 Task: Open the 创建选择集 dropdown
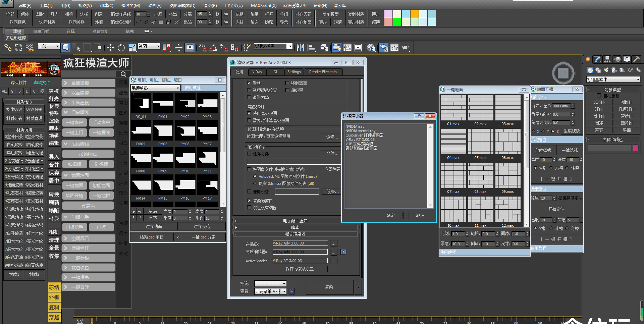click(273, 46)
